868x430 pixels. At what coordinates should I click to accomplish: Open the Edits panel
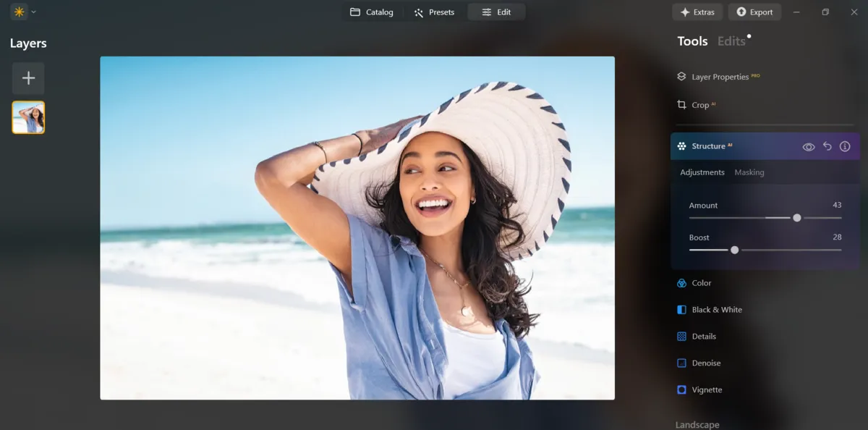[x=730, y=41]
